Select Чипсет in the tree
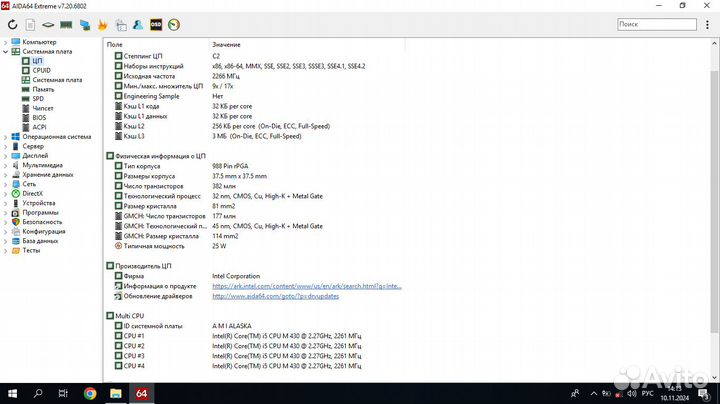The image size is (720, 404). click(43, 108)
